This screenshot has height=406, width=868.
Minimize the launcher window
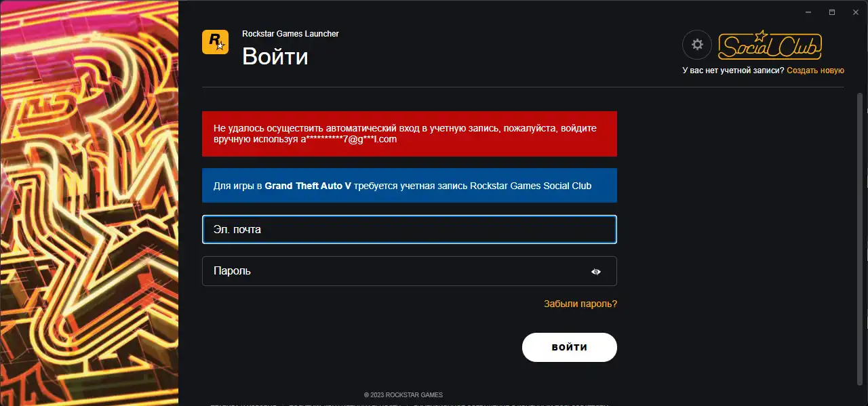[810, 12]
